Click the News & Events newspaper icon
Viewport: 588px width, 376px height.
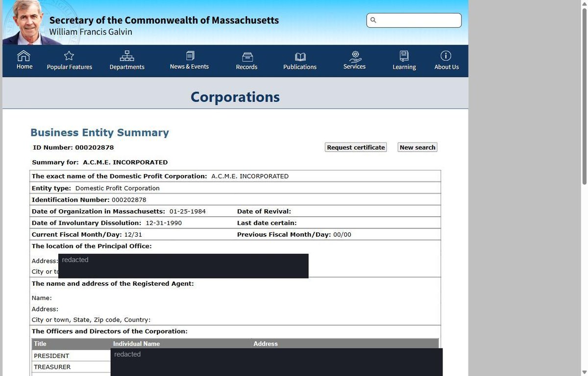point(190,56)
